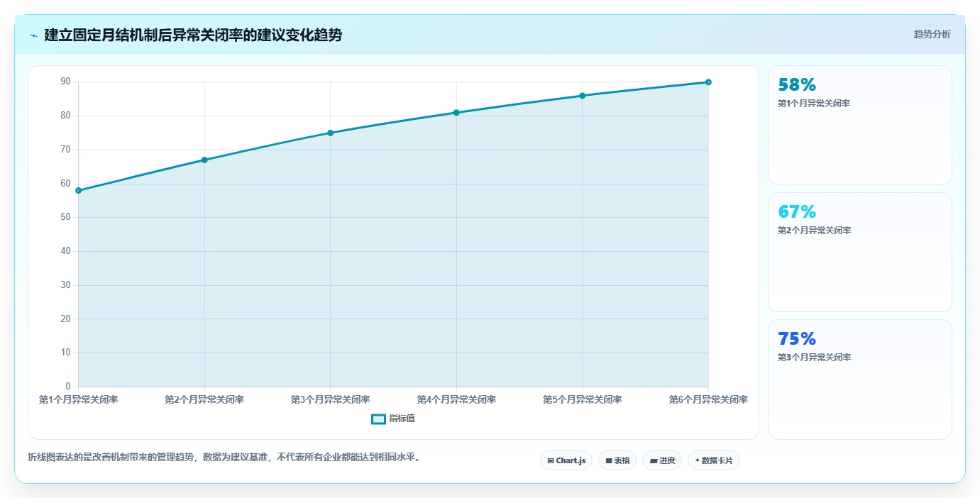Click the x-axis label 第5个月异常关闭率
The image size is (980, 498).
pos(583,400)
